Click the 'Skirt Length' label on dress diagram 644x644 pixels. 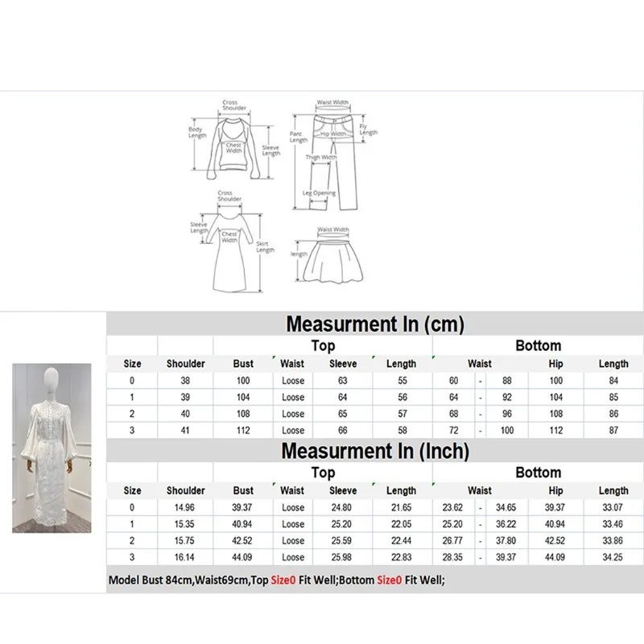[x=265, y=247]
